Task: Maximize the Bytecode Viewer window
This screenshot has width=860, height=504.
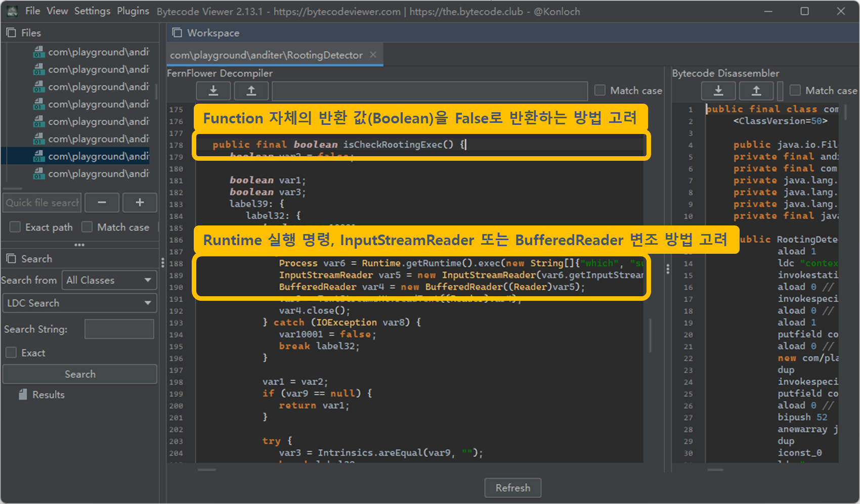Action: [x=804, y=11]
